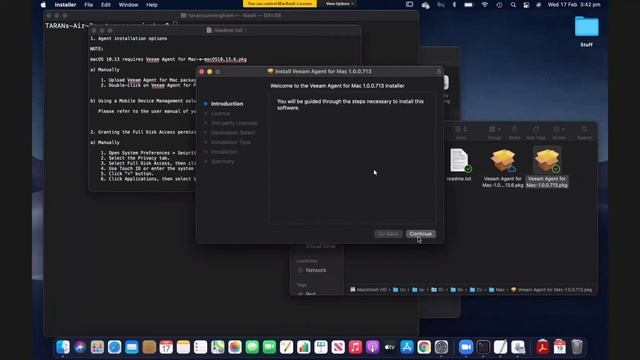Screen dimensions: 640x360
Task: Open date and time in menu bar
Action: [574, 5]
